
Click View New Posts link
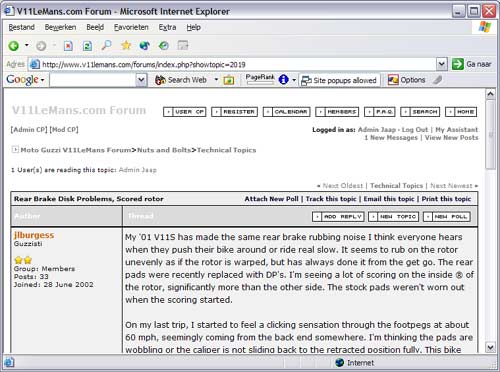pyautogui.click(x=451, y=138)
